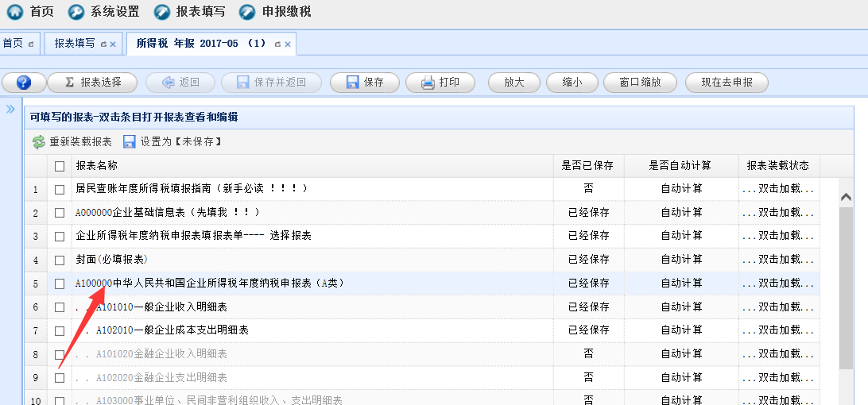868x405 pixels.
Task: Click the 设置为【未保存】 disk icon
Action: [130, 142]
